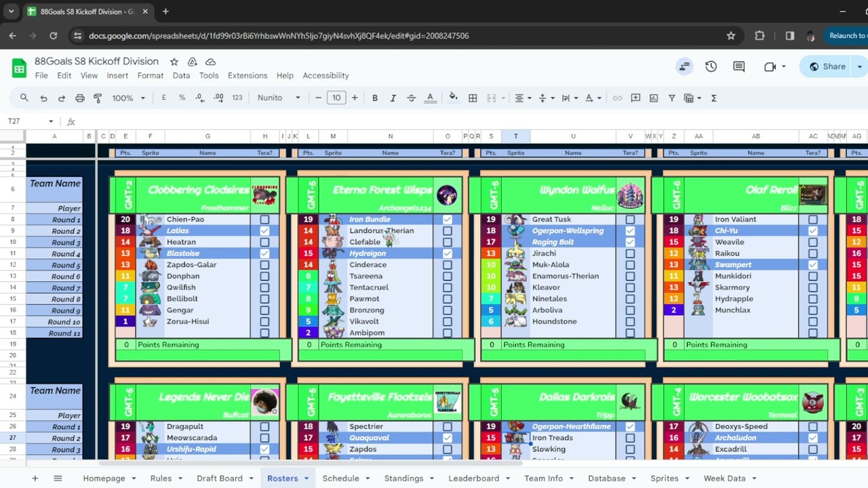Star the 88Goals S8 Kickoff Division document
The image size is (868, 488).
point(174,62)
